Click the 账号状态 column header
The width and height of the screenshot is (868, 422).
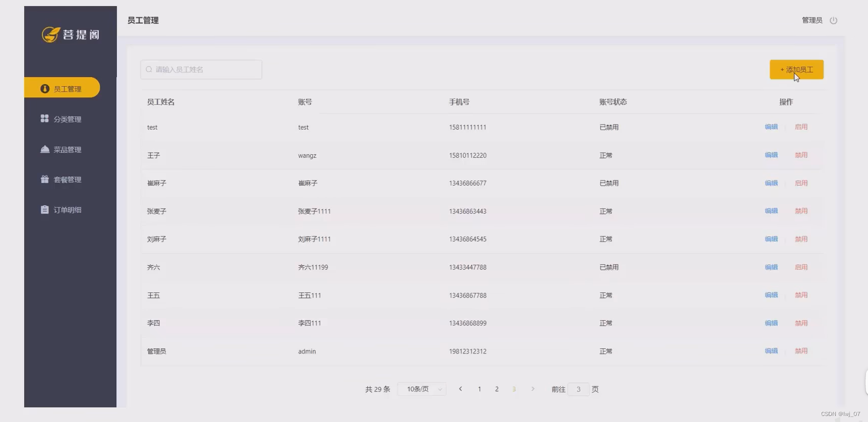[613, 102]
